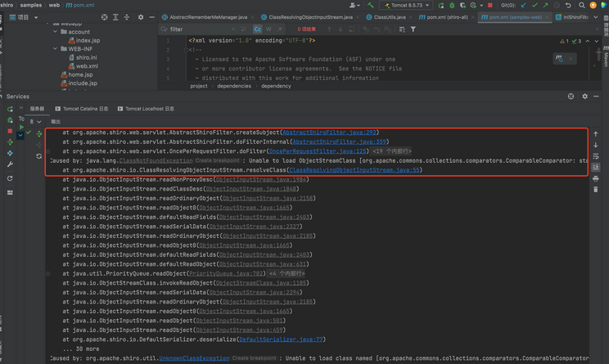Collapse the WEB-INF folder
This screenshot has height=364, width=609.
click(x=55, y=49)
